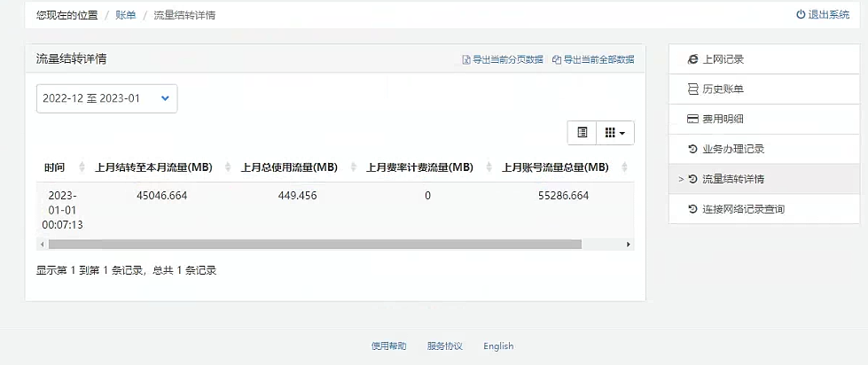Open 业务办理记录 in the sidebar menu
Image resolution: width=868 pixels, height=365 pixels.
coord(764,149)
